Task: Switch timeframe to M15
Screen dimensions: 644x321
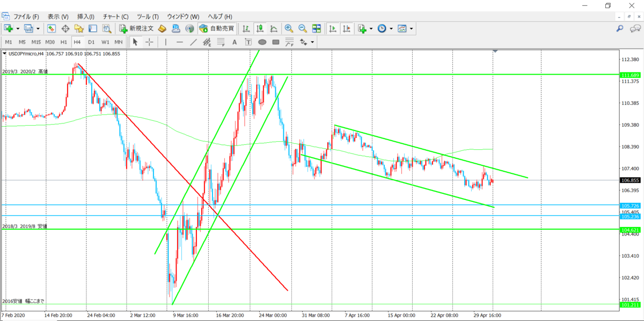Action: click(x=36, y=42)
